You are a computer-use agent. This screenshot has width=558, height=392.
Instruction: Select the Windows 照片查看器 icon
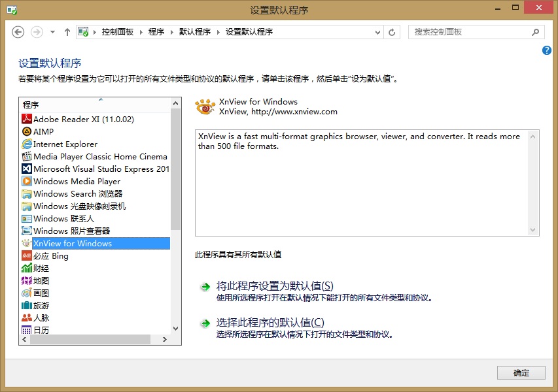[x=27, y=231]
